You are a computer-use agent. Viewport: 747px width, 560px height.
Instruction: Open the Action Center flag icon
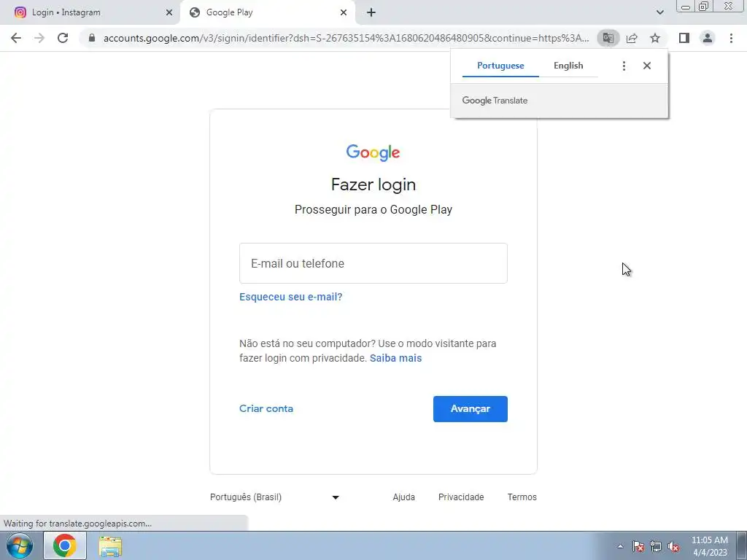pyautogui.click(x=638, y=546)
